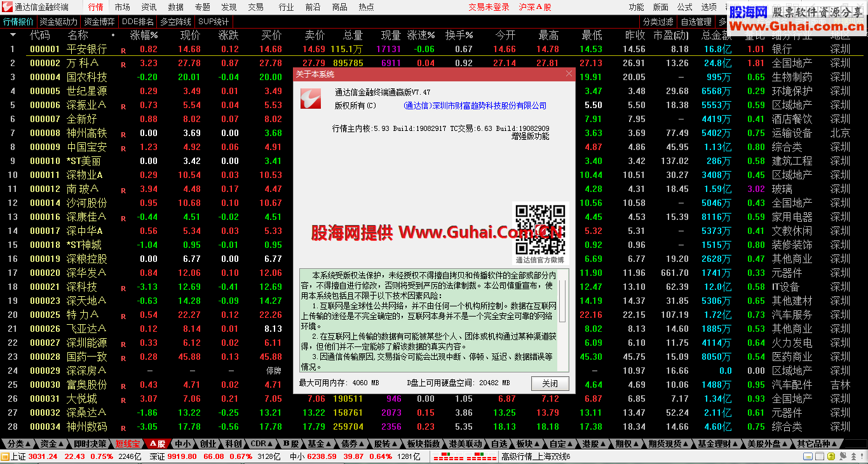Click the R marker next to 深康佳A
This screenshot has height=464, width=868.
tap(123, 218)
